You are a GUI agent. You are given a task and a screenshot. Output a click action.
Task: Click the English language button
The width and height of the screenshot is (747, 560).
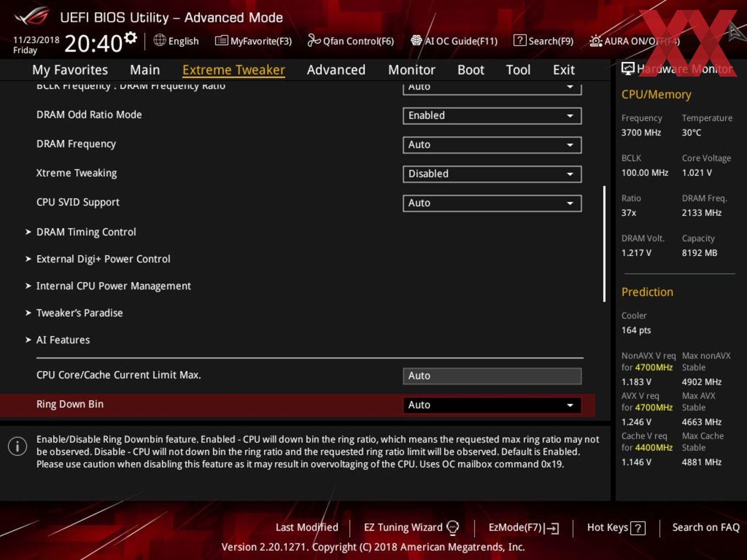tap(176, 41)
